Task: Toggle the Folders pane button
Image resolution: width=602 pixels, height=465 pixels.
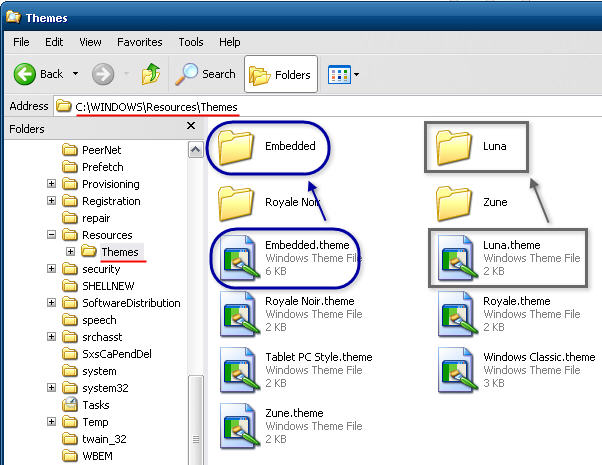Action: tap(281, 74)
